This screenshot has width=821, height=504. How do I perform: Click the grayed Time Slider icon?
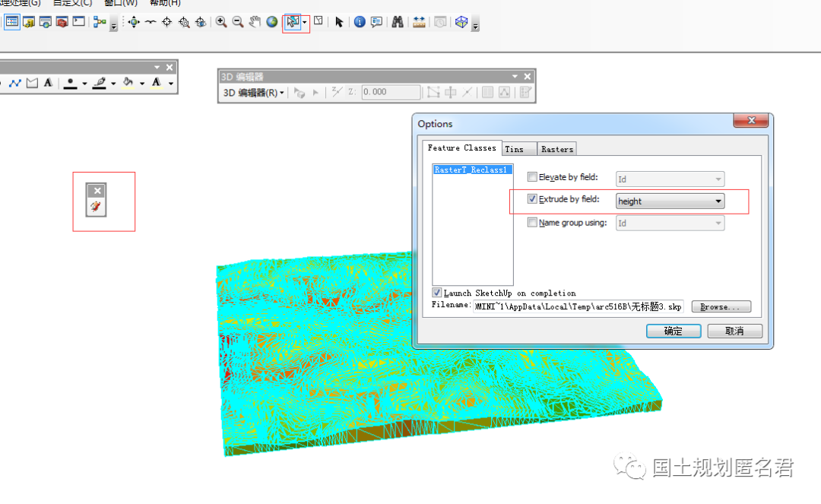pos(440,22)
